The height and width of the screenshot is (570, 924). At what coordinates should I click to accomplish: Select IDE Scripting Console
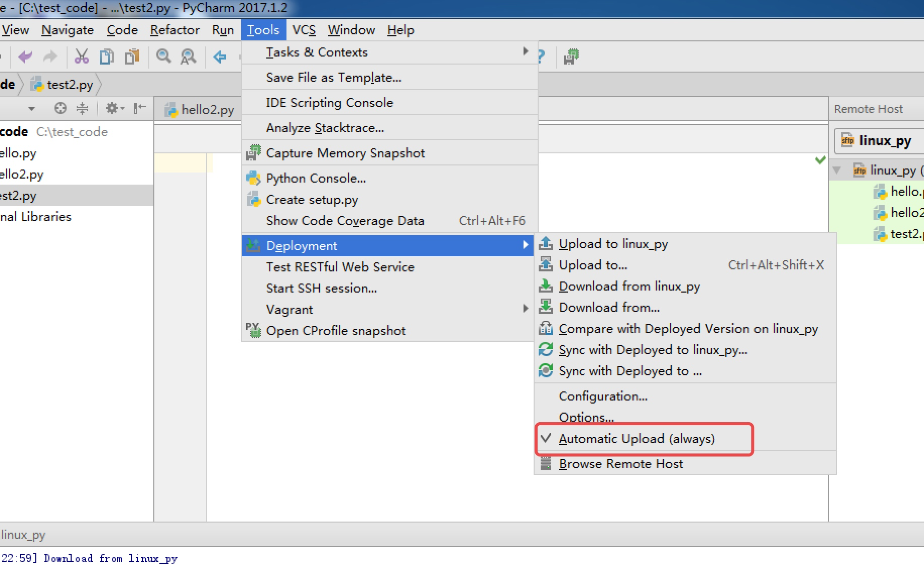click(x=389, y=102)
